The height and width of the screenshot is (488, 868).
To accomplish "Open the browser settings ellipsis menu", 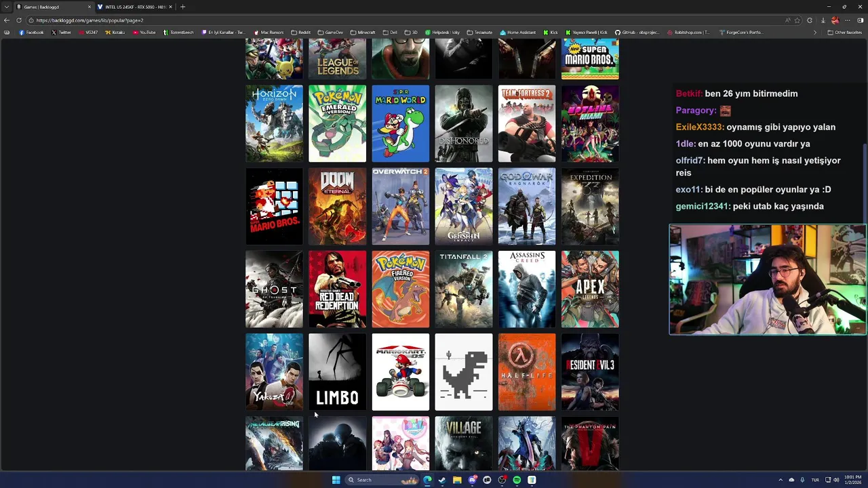I will pyautogui.click(x=848, y=20).
